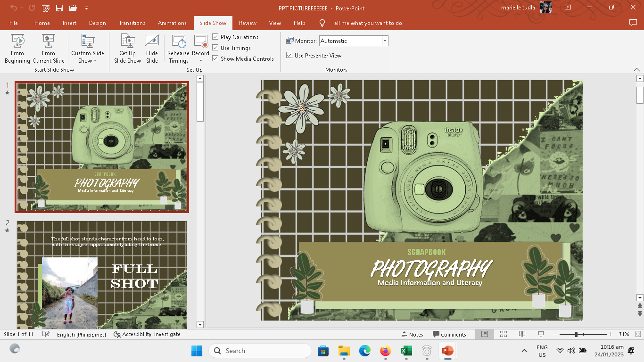Click Accessibility: Investigate in status bar

coord(147,334)
